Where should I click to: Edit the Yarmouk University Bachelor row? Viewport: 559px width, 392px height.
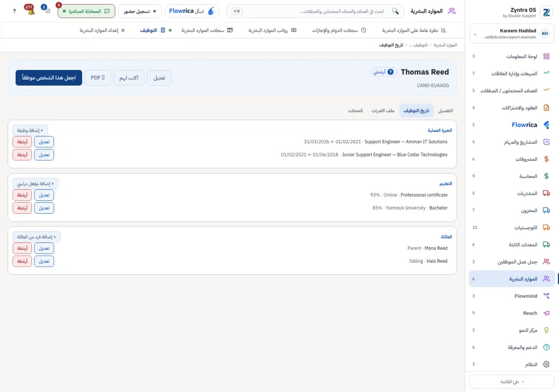point(44,207)
